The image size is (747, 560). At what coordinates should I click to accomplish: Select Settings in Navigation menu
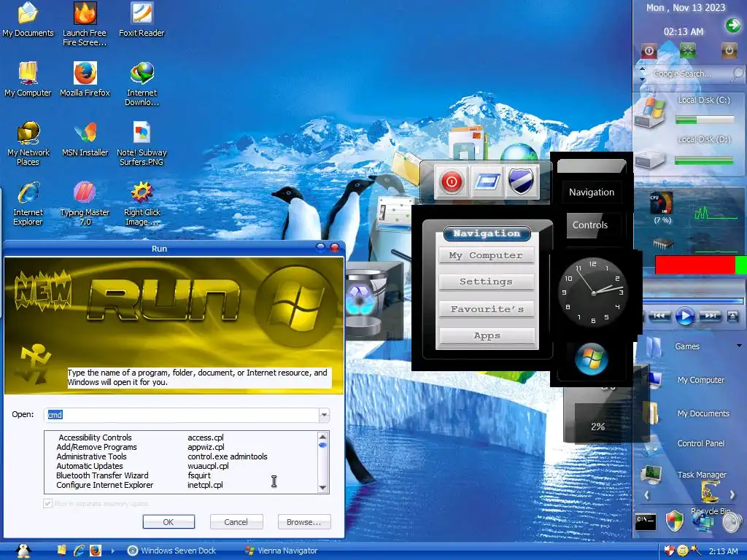486,281
